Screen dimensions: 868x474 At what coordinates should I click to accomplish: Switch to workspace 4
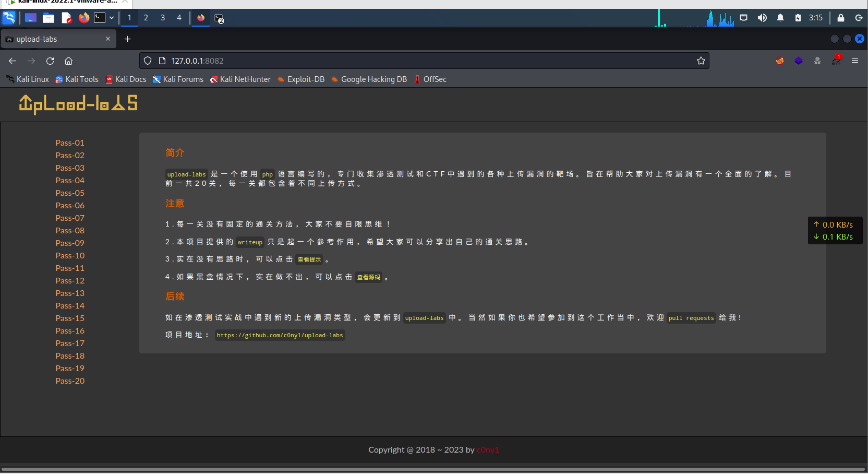(x=179, y=18)
